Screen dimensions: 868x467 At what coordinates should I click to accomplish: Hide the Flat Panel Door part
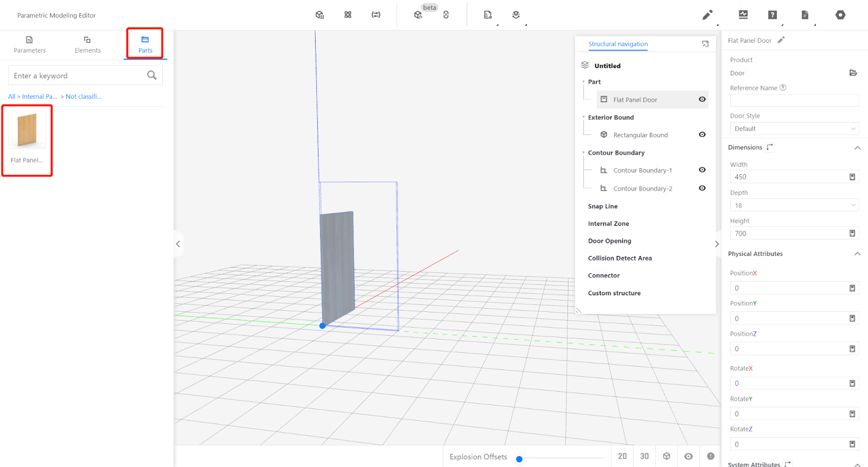tap(702, 99)
